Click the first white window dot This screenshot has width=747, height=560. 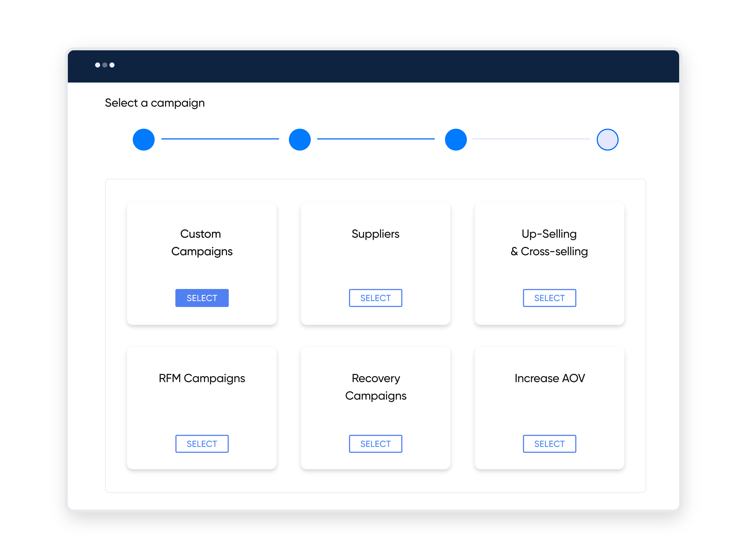point(97,65)
